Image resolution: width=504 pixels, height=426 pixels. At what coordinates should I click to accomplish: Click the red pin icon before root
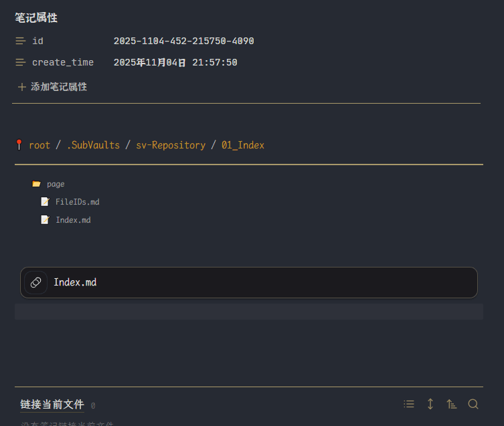19,144
